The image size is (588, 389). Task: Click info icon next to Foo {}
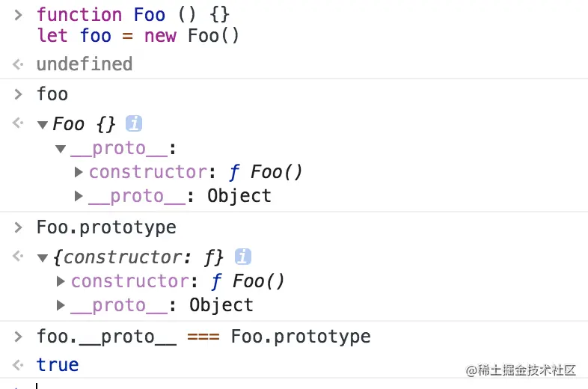tap(133, 123)
